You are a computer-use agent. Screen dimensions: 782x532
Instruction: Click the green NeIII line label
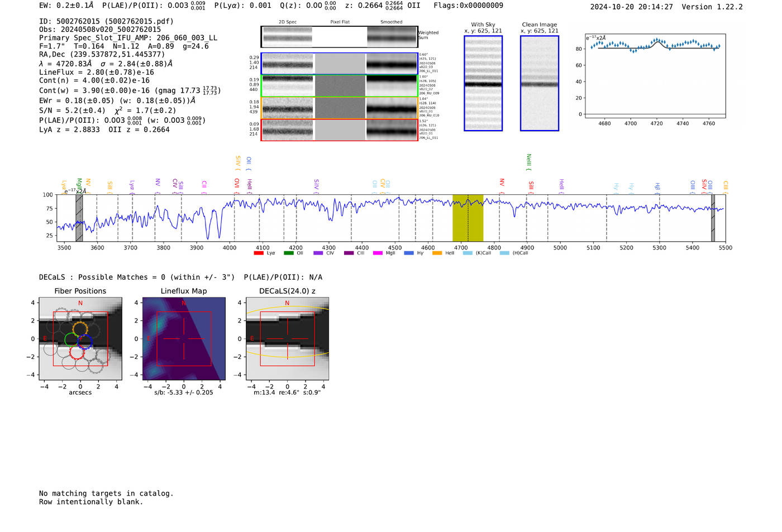tap(528, 162)
